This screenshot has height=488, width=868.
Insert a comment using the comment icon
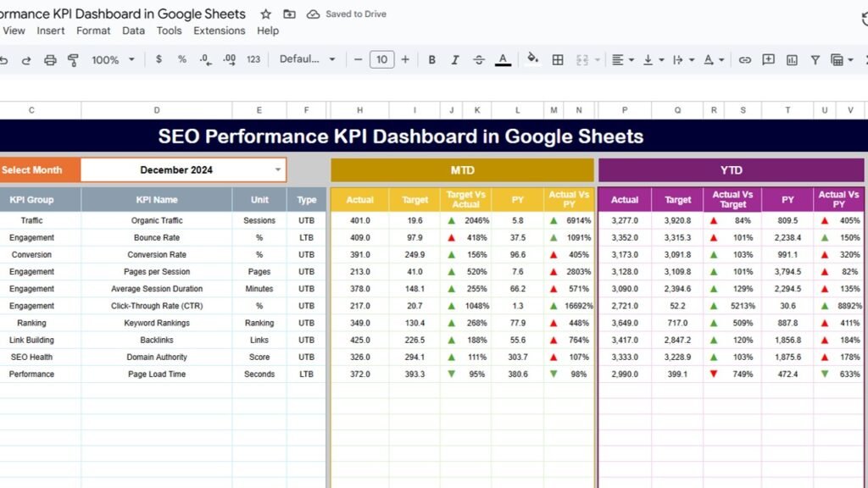(x=767, y=59)
